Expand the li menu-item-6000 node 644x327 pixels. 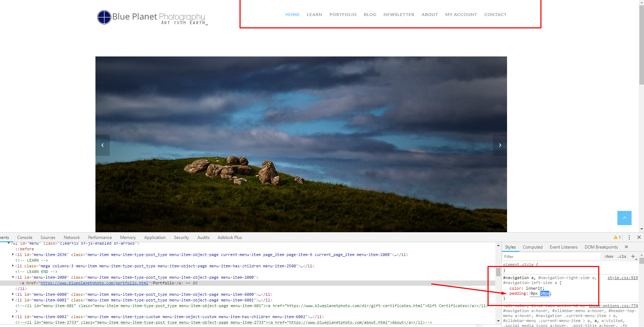pos(13,294)
